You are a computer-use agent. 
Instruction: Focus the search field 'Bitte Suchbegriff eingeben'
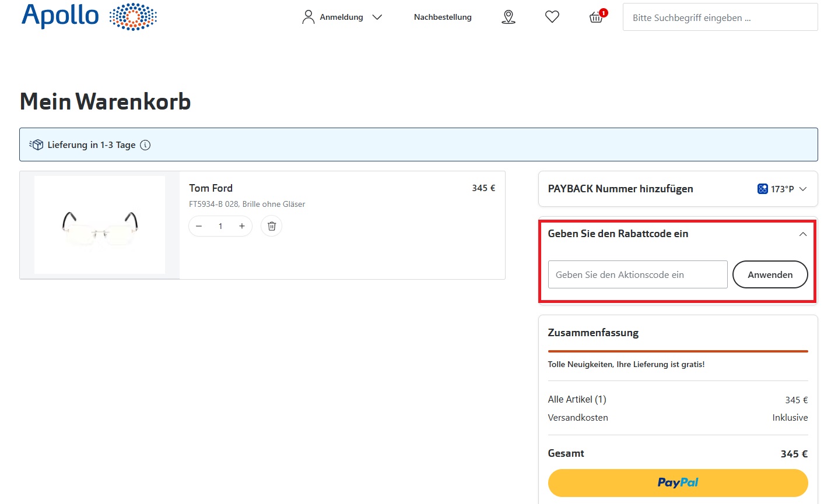click(720, 17)
